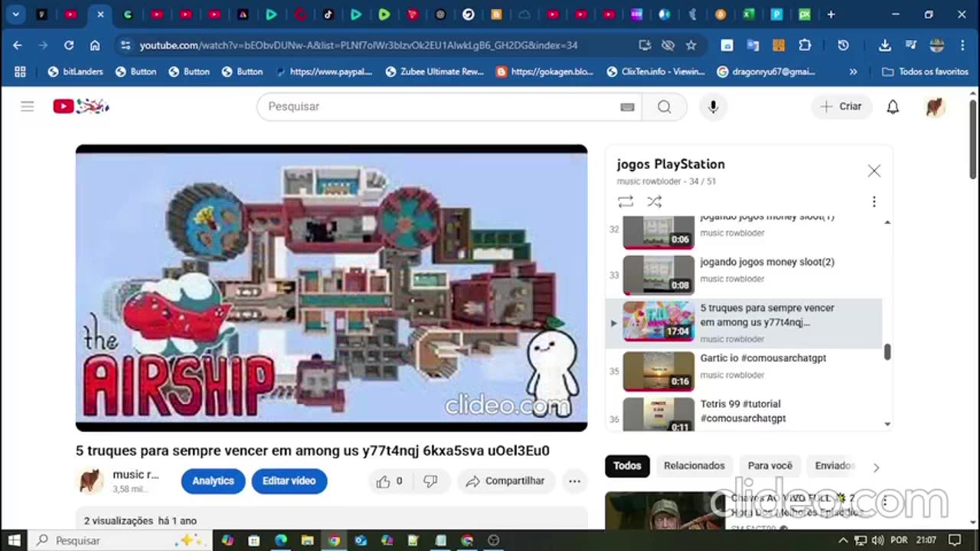Open the gokagen.blo... bookmark
980x551 pixels.
[545, 71]
